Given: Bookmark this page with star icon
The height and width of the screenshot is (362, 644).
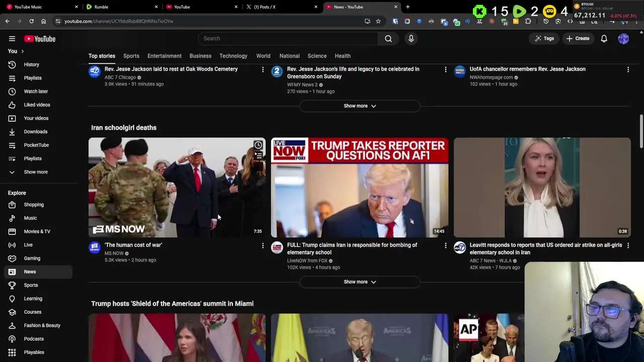Looking at the screenshot, I should tap(378, 21).
